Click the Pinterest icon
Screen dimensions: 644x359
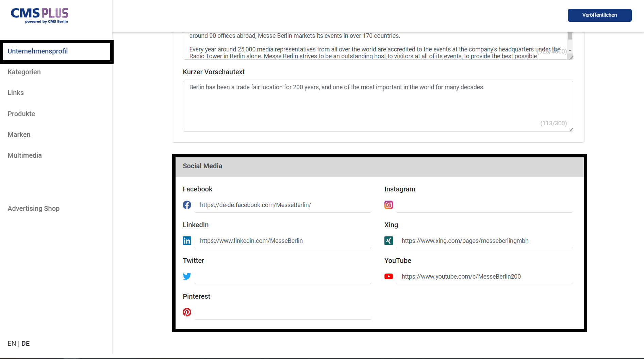[187, 312]
